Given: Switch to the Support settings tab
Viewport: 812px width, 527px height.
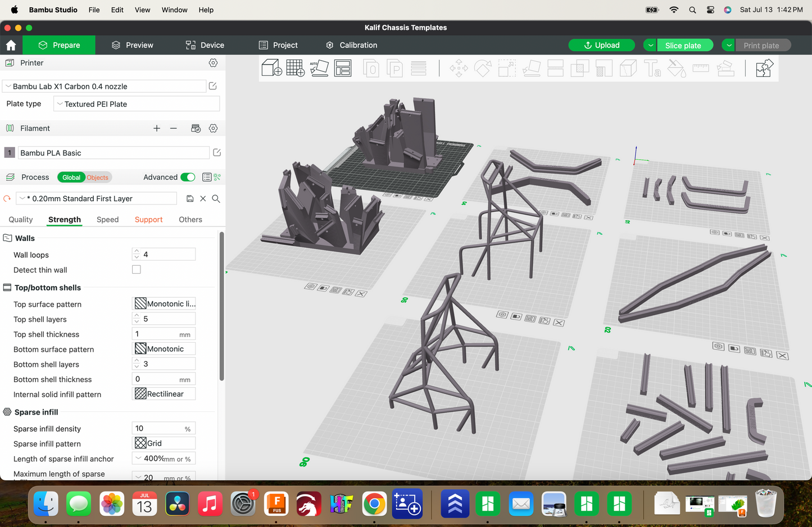Looking at the screenshot, I should pyautogui.click(x=148, y=220).
